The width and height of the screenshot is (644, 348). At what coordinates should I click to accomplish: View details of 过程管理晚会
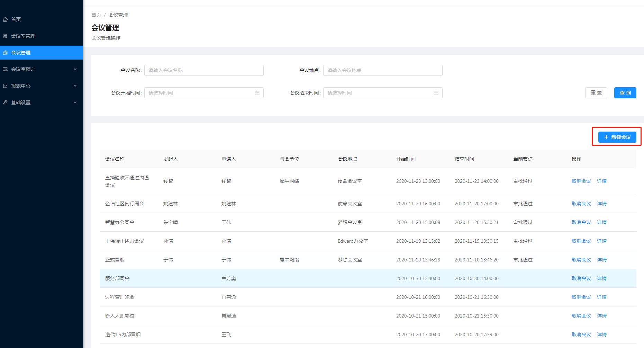[602, 297]
